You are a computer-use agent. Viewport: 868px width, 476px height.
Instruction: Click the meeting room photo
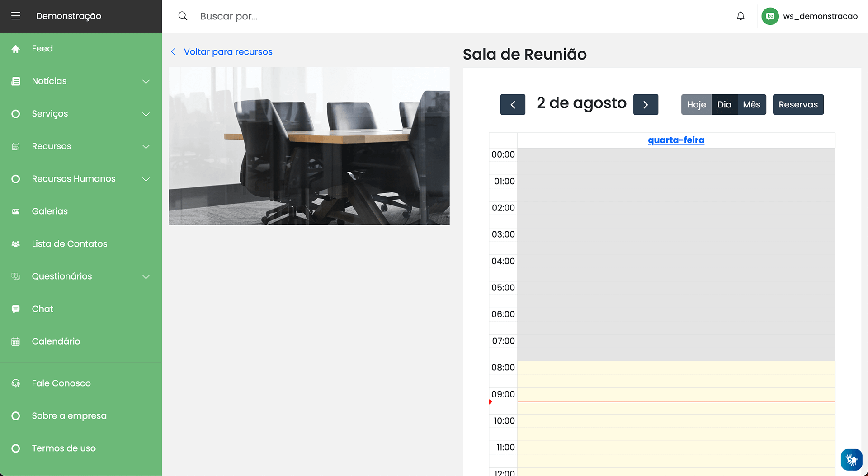pyautogui.click(x=309, y=146)
